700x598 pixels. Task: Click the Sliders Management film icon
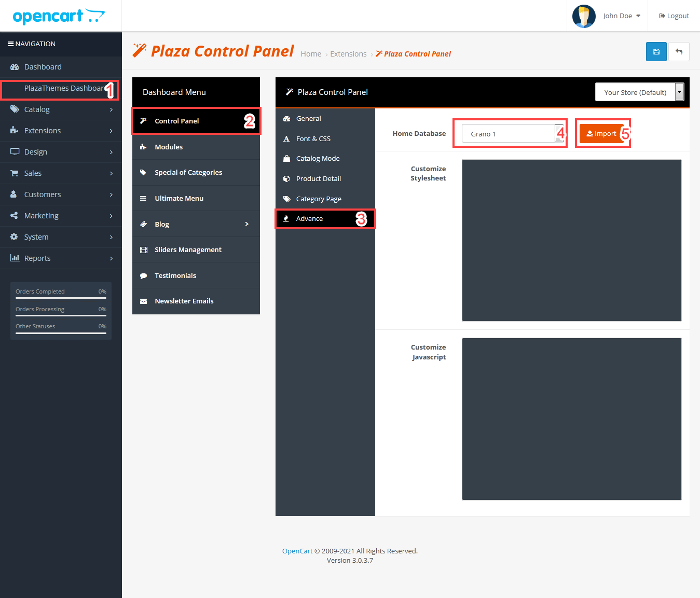tap(143, 250)
